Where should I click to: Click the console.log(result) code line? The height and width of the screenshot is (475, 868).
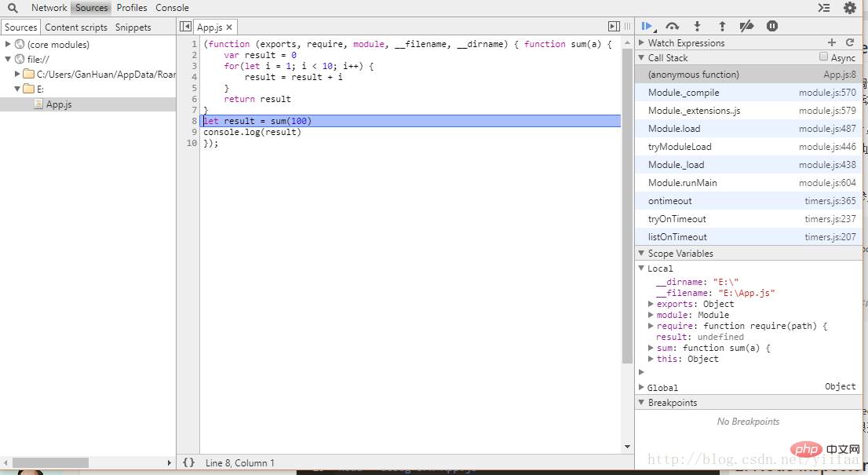pyautogui.click(x=253, y=132)
